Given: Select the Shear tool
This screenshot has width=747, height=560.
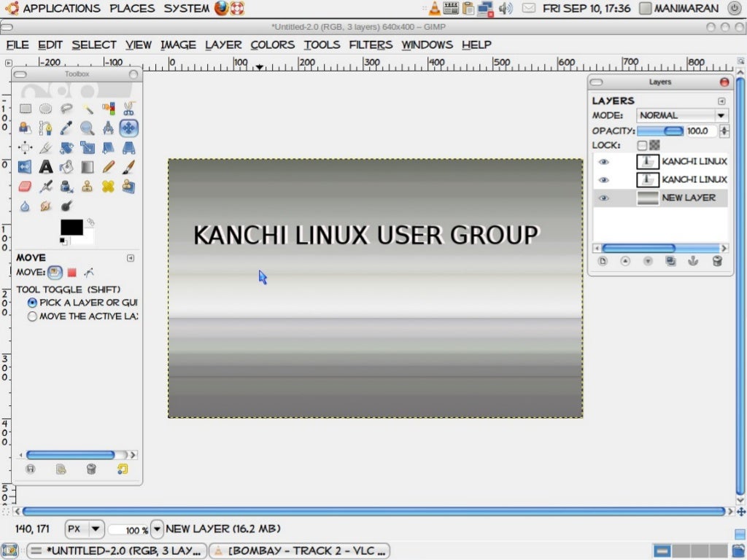Looking at the screenshot, I should click(x=108, y=147).
